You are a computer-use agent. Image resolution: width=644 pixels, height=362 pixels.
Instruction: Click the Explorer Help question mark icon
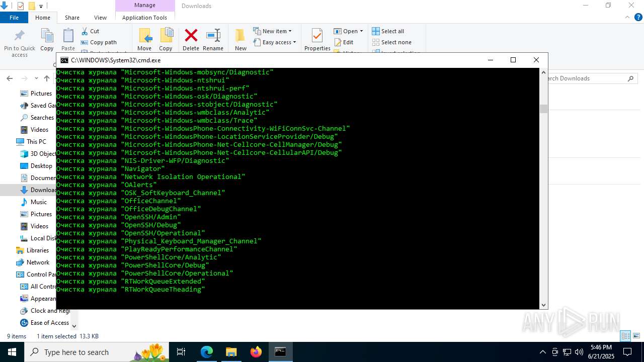point(638,17)
